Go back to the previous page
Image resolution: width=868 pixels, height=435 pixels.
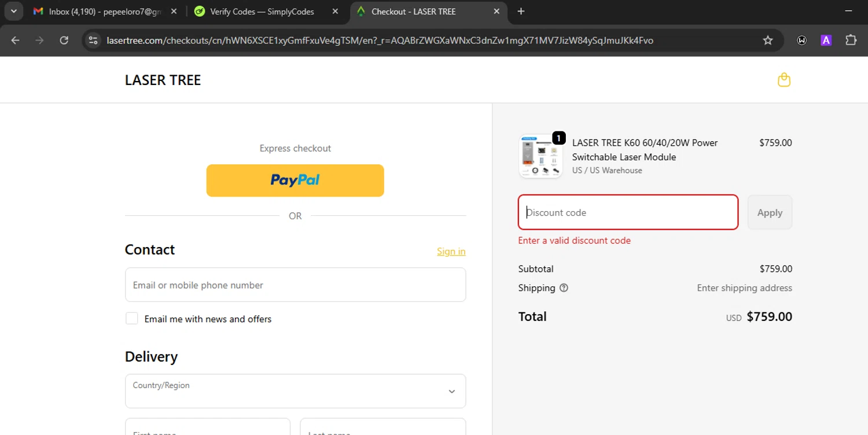[16, 40]
